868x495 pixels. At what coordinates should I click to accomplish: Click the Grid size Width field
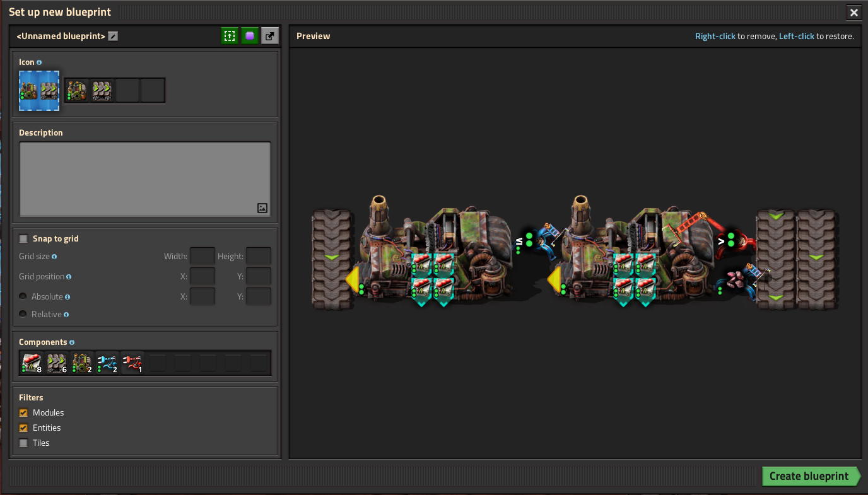coord(202,256)
